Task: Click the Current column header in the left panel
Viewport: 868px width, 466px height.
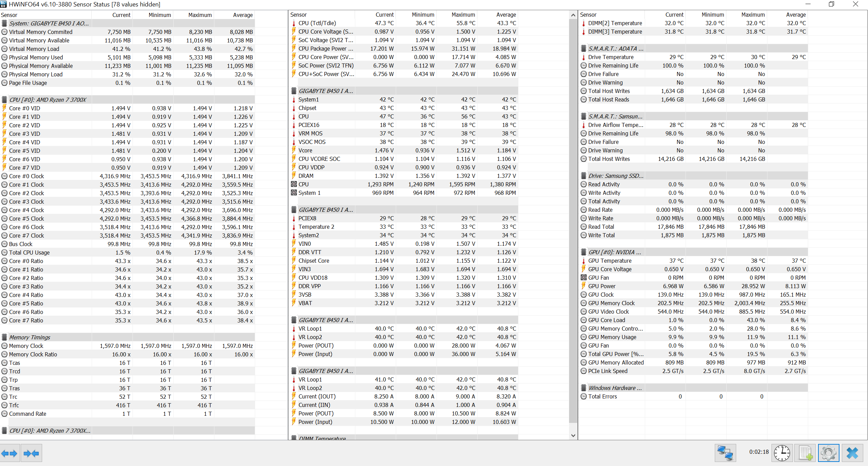Action: click(112, 15)
